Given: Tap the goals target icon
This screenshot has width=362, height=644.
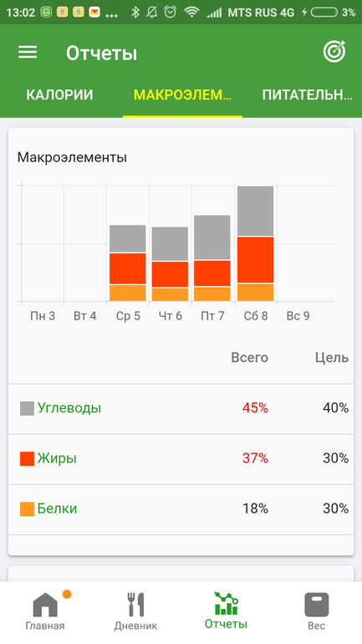Looking at the screenshot, I should 334,52.
